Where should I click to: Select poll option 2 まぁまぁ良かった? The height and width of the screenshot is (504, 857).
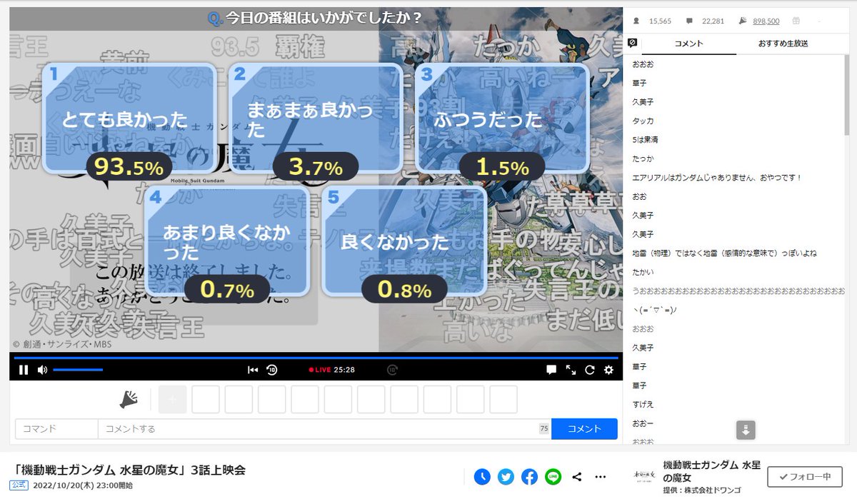tap(316, 119)
